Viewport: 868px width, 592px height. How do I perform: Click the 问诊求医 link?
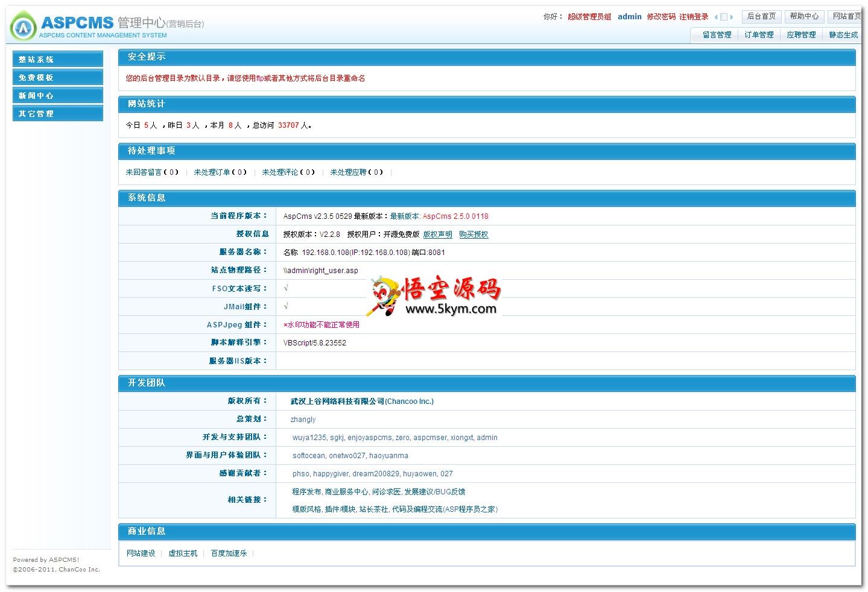click(x=386, y=492)
